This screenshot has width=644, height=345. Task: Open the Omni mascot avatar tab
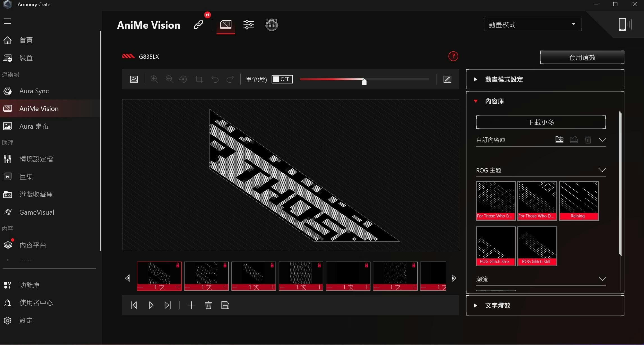[272, 25]
